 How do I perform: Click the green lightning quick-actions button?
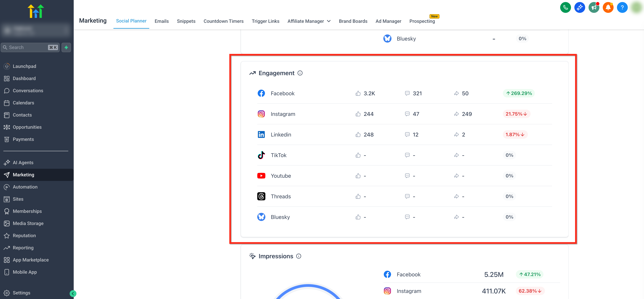66,47
